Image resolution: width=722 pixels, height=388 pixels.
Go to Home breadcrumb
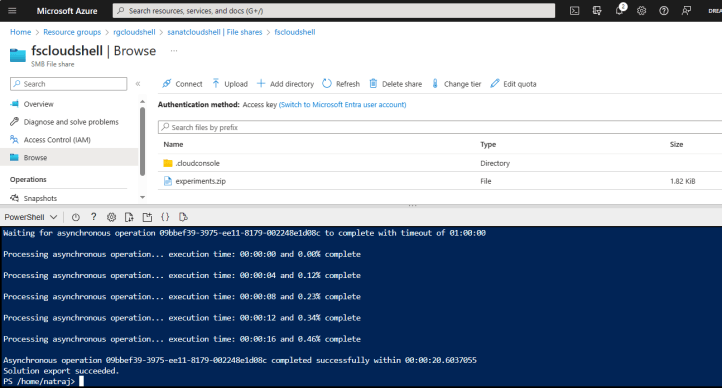(x=20, y=32)
